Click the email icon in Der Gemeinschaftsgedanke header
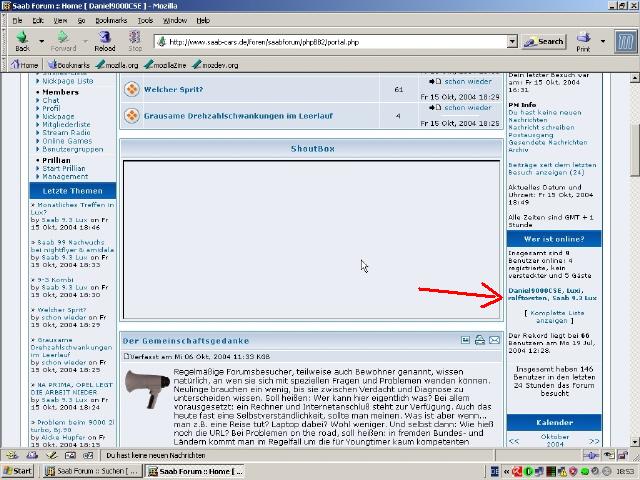The width and height of the screenshot is (640, 480). (494, 340)
